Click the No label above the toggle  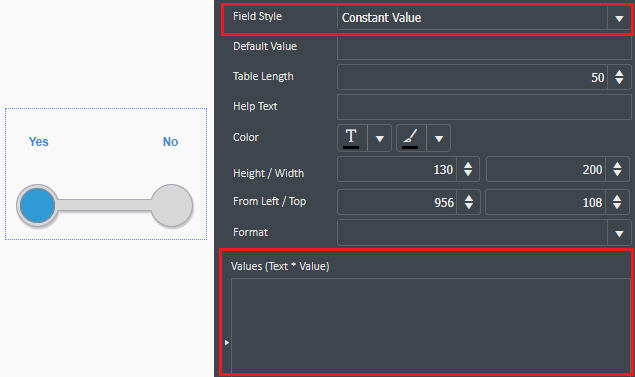[170, 142]
